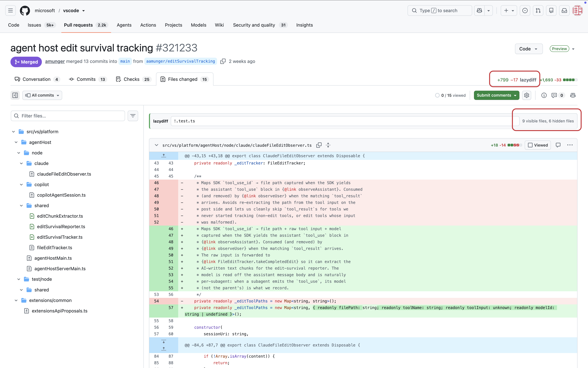Collapse the extensions/common folder
This screenshot has width=588, height=368.
coord(16,300)
